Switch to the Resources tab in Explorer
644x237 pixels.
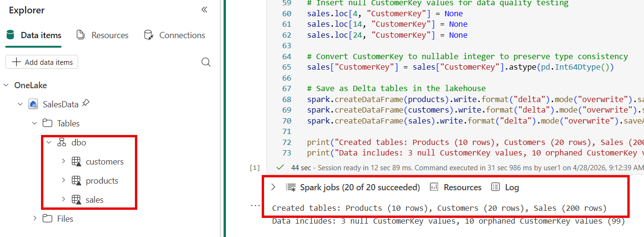pos(102,35)
